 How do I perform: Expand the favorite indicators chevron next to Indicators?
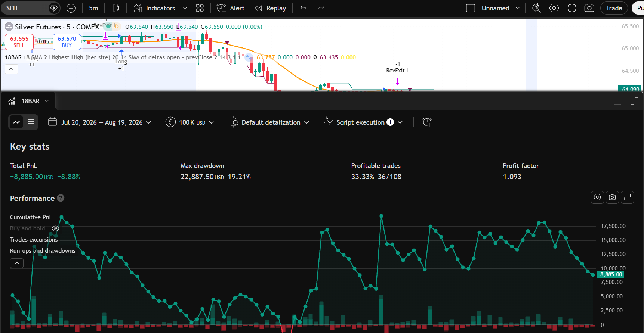click(185, 8)
